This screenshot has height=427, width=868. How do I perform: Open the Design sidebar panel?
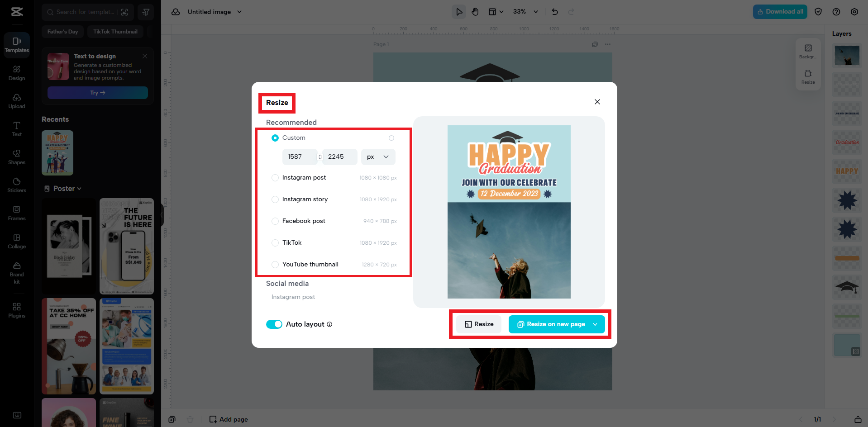pos(17,73)
